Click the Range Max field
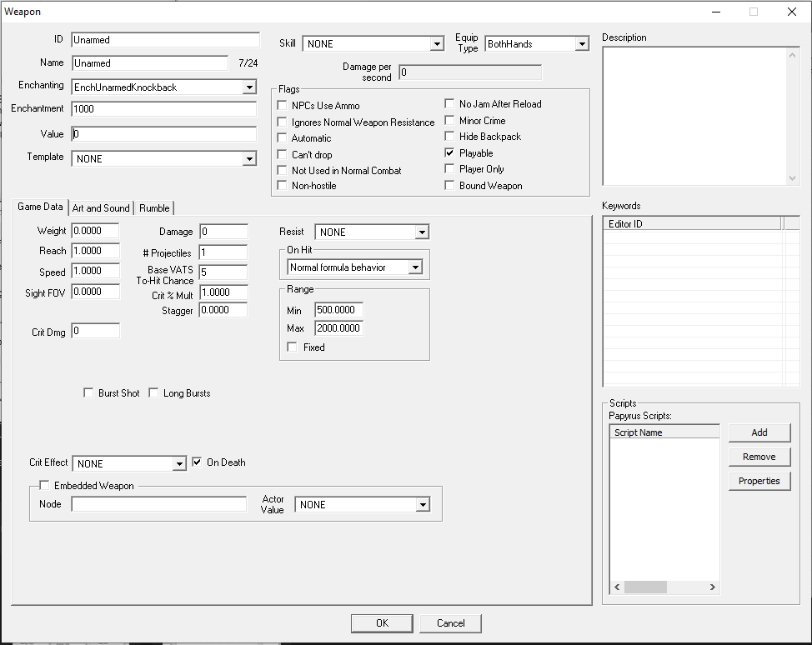This screenshot has height=645, width=812. pyautogui.click(x=338, y=328)
